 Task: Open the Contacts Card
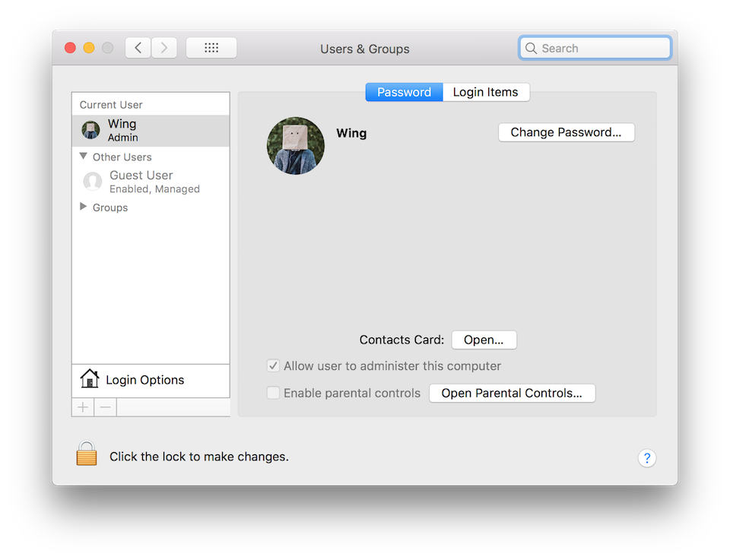(x=484, y=340)
